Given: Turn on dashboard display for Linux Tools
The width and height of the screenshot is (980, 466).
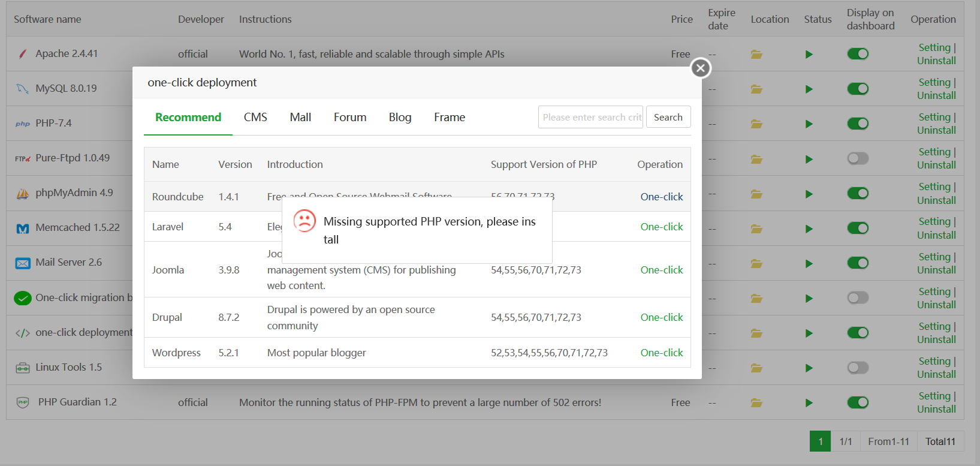Looking at the screenshot, I should tap(858, 368).
